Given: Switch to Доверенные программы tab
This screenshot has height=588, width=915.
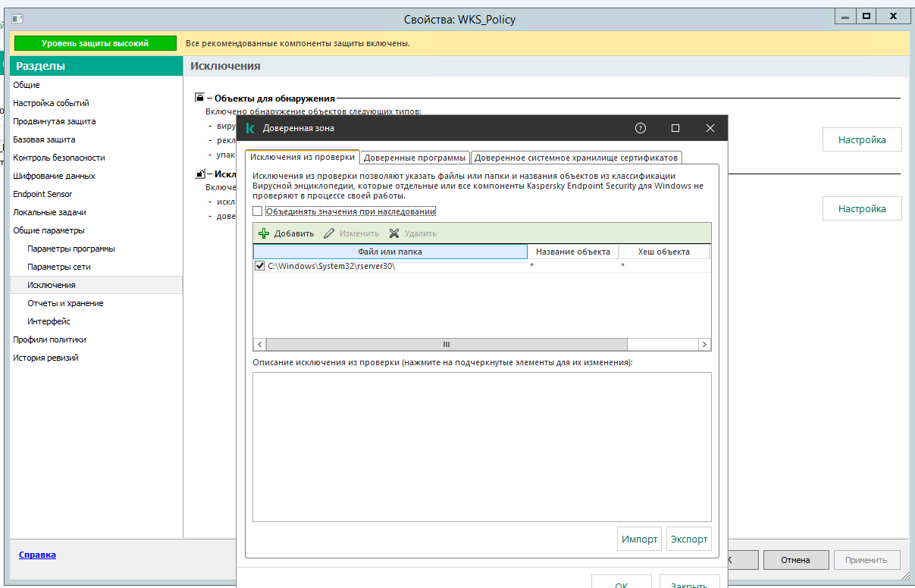Looking at the screenshot, I should click(415, 158).
